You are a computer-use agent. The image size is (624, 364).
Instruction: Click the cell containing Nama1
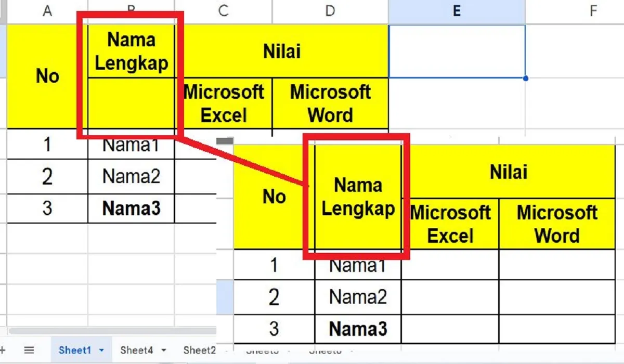[132, 145]
